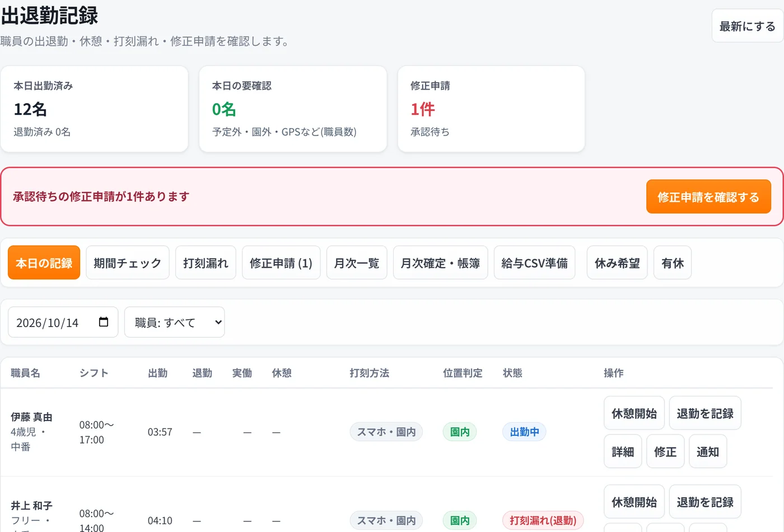Image resolution: width=784 pixels, height=532 pixels.
Task: Click 園内 location badge in 伊藤 真由 row
Action: 460,432
